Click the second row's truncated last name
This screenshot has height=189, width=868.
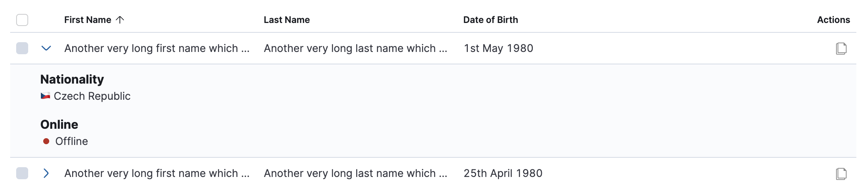click(x=355, y=173)
